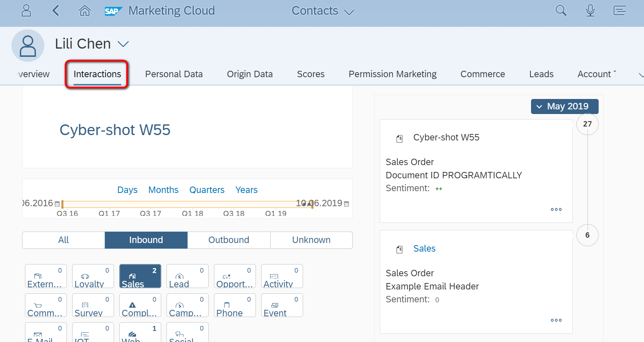Click the left handle of date range slider

point(63,204)
